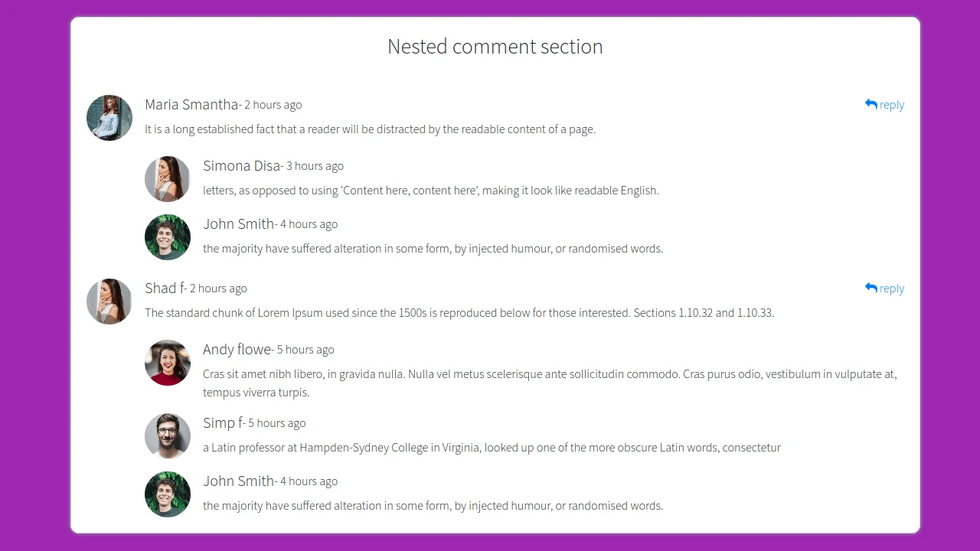Click the reply arrow icon beside Maria Smantha

870,103
